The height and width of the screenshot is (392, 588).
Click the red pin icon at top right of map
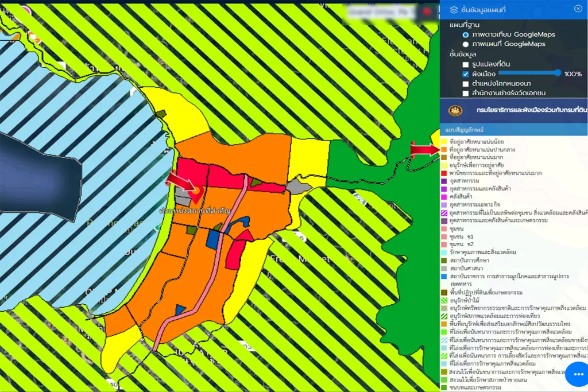pos(427,13)
